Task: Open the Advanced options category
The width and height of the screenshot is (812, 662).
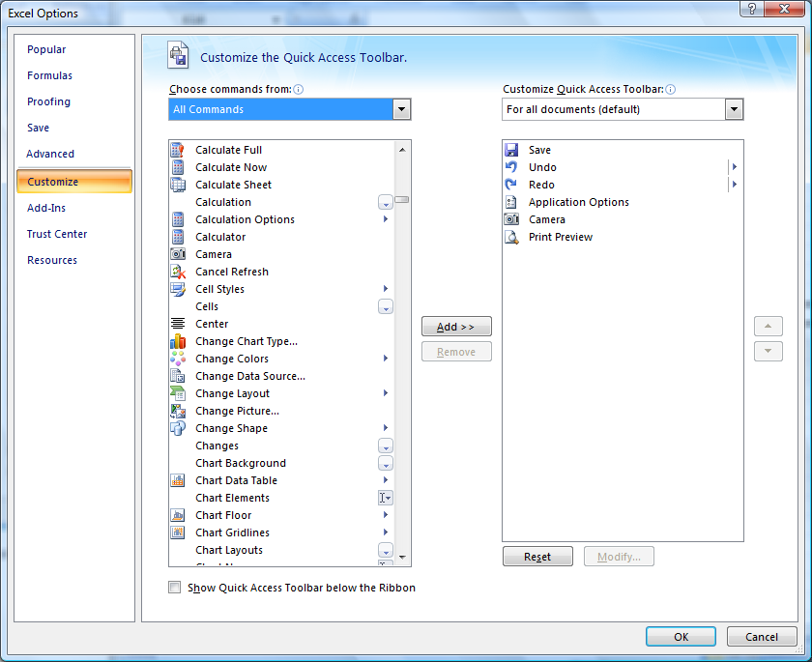Action: coord(50,154)
